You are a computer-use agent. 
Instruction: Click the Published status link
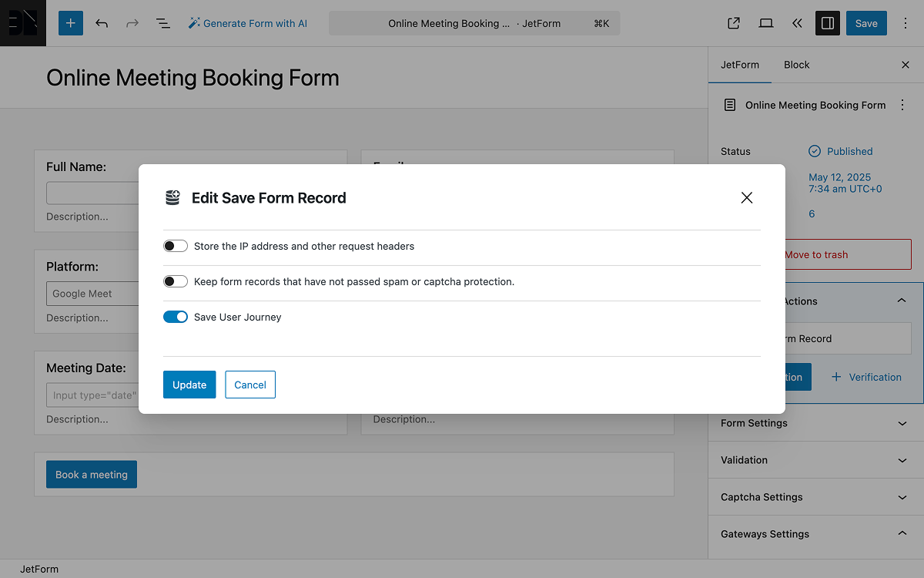pos(848,151)
